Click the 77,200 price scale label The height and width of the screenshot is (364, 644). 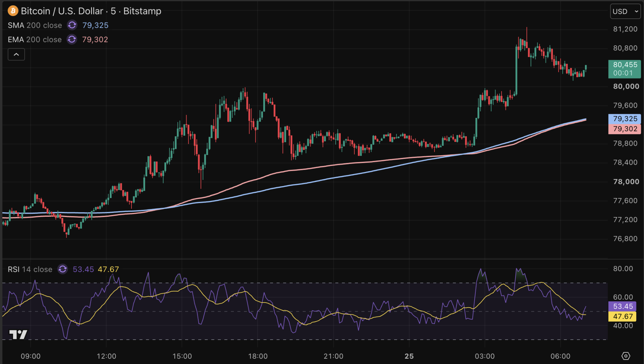tap(625, 220)
